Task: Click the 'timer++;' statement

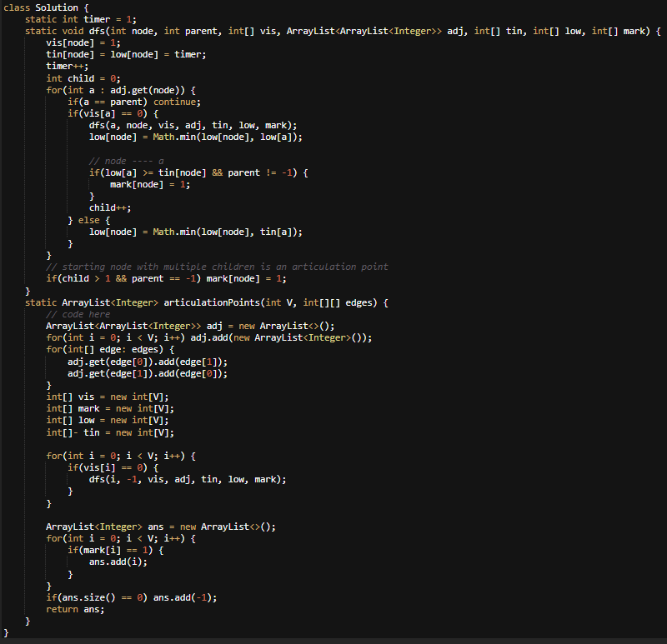Action: 68,67
